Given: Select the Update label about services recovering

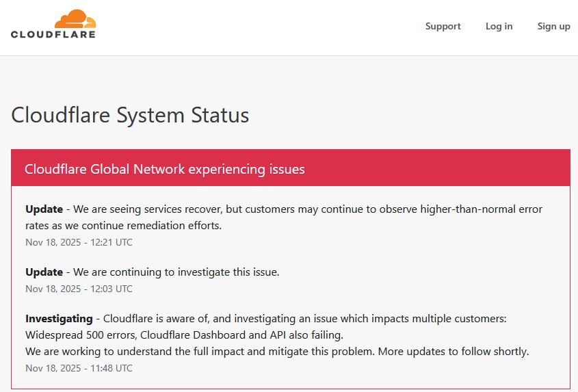Looking at the screenshot, I should point(44,209).
